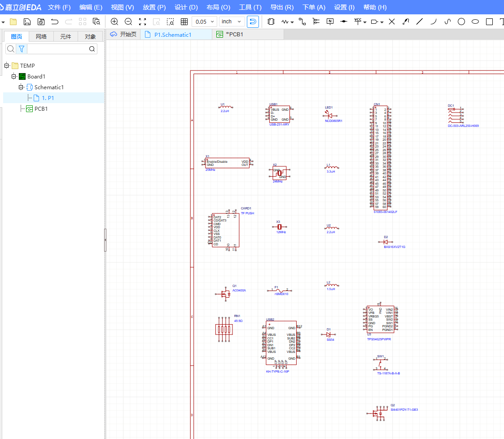
Task: Switch to the 元件 panel tab
Action: click(x=66, y=37)
